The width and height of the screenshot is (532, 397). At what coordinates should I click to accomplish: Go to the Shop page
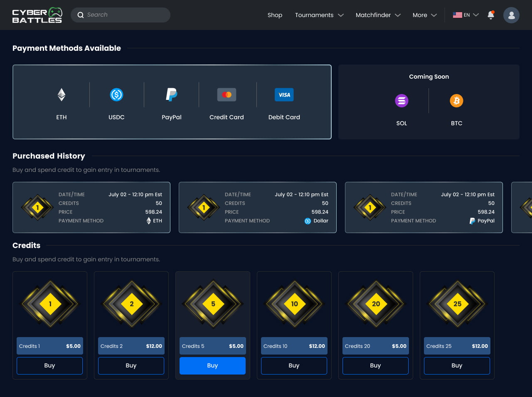point(275,15)
